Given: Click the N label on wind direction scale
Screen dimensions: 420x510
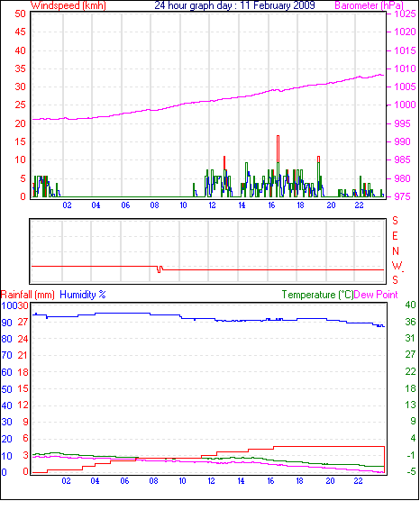Looking at the screenshot, I should [x=396, y=251].
